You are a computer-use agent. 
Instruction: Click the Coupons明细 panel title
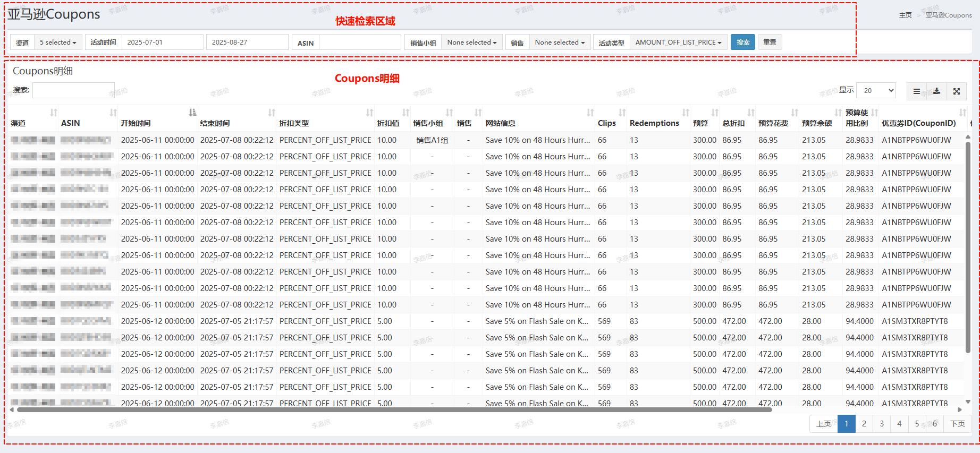tap(43, 71)
